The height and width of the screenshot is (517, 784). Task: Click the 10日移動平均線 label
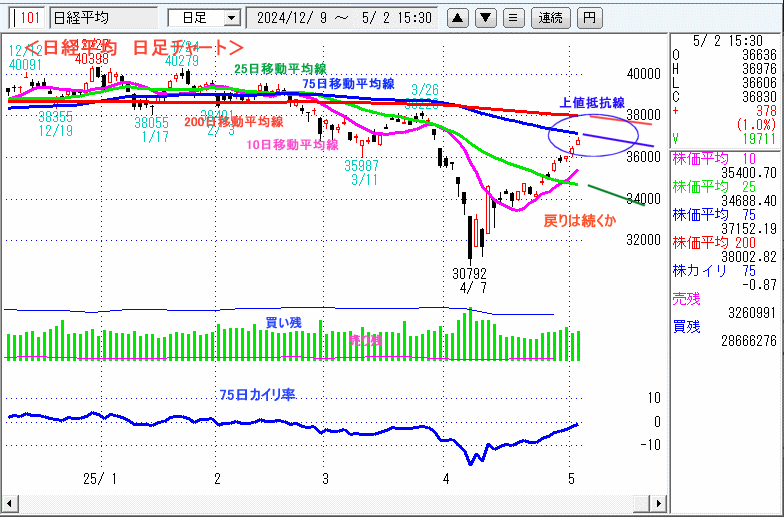click(292, 145)
